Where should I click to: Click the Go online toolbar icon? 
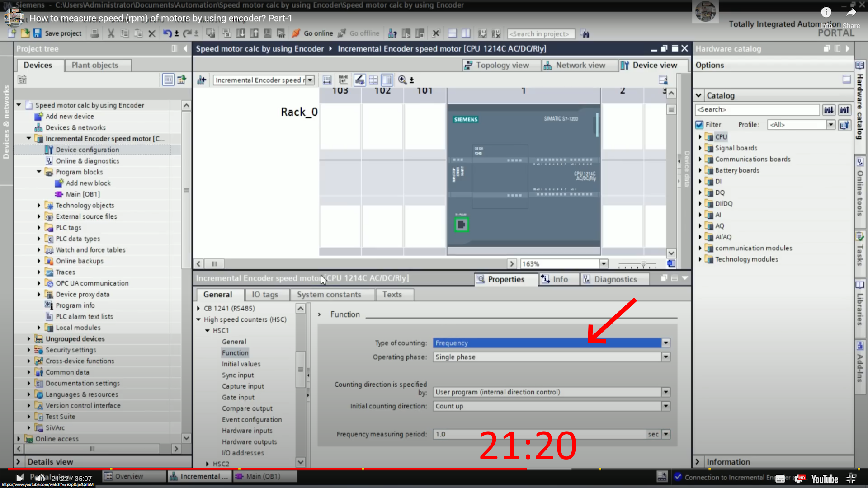(x=297, y=33)
